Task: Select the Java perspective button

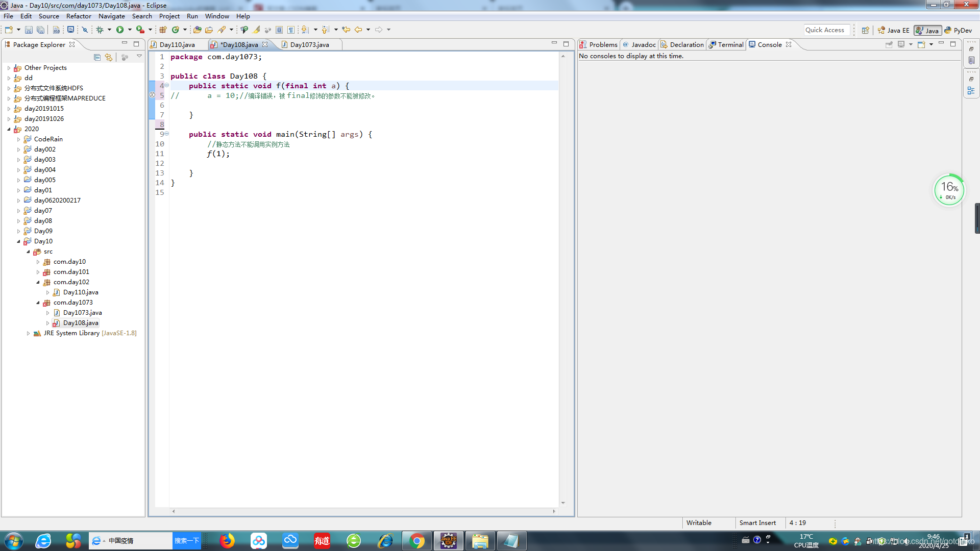Action: (x=927, y=30)
